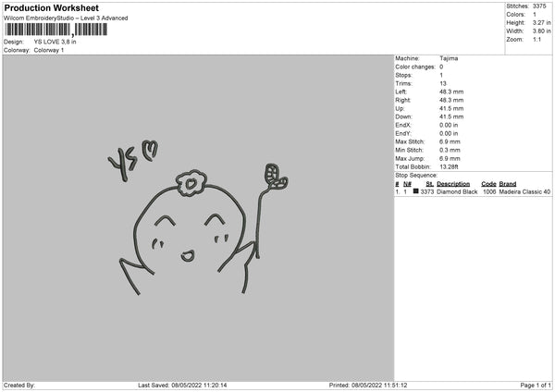Click the Total Bobbin value "13.28ft"
Screen dimensions: 555x392
(x=449, y=167)
